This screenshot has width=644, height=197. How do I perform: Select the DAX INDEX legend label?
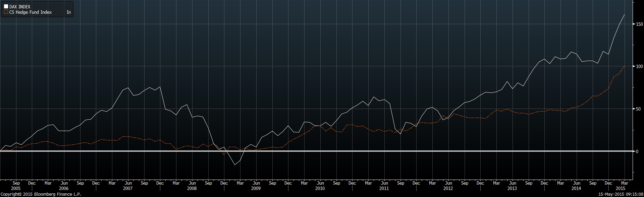pos(20,7)
